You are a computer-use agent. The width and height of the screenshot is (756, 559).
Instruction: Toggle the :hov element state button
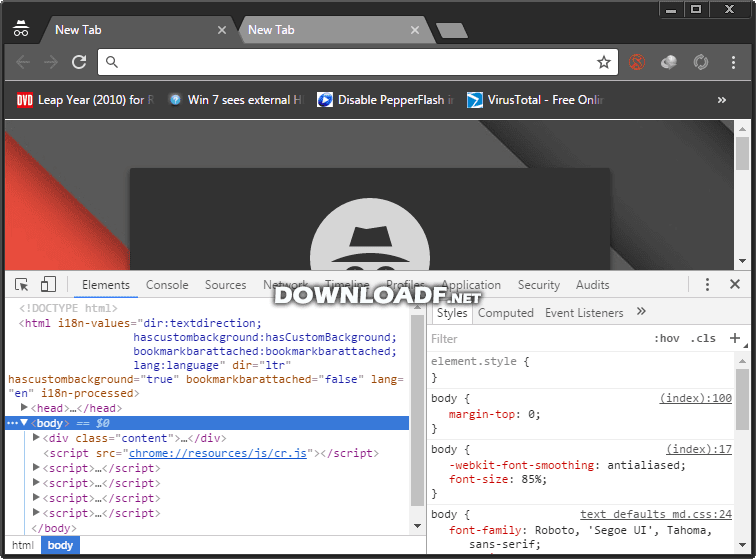[666, 339]
